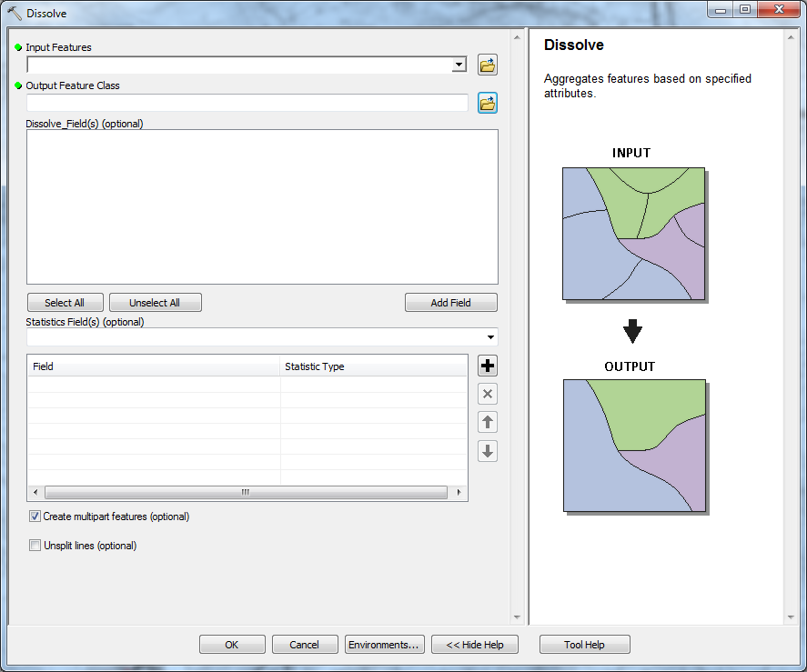Move statistics row down with arrow icon
Viewport: 807px width, 672px height.
(488, 451)
